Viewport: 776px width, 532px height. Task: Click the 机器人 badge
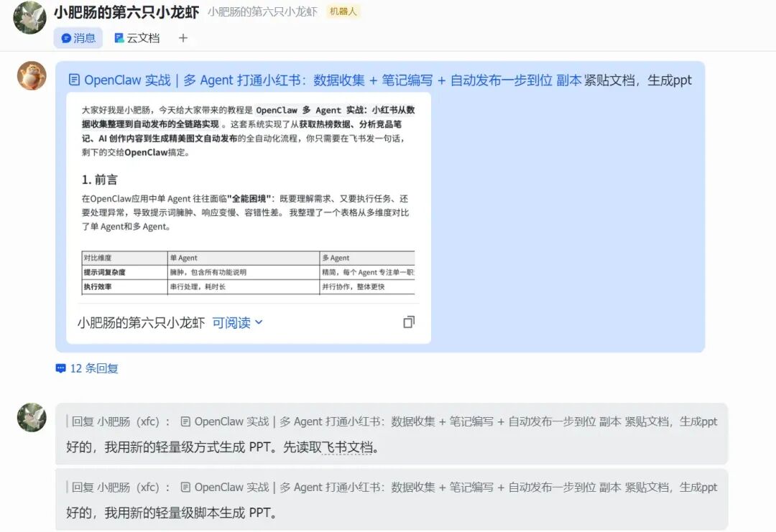tap(343, 11)
